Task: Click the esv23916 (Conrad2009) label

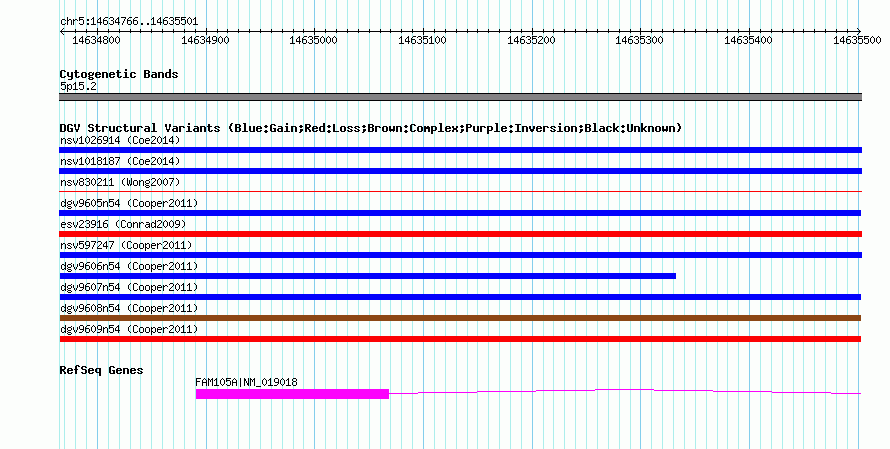Action: point(123,224)
